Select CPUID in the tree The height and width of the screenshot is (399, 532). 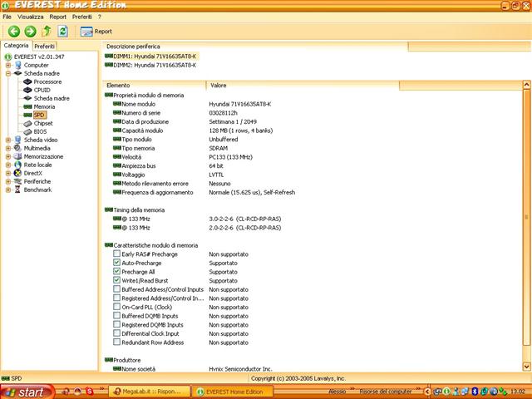(x=42, y=90)
